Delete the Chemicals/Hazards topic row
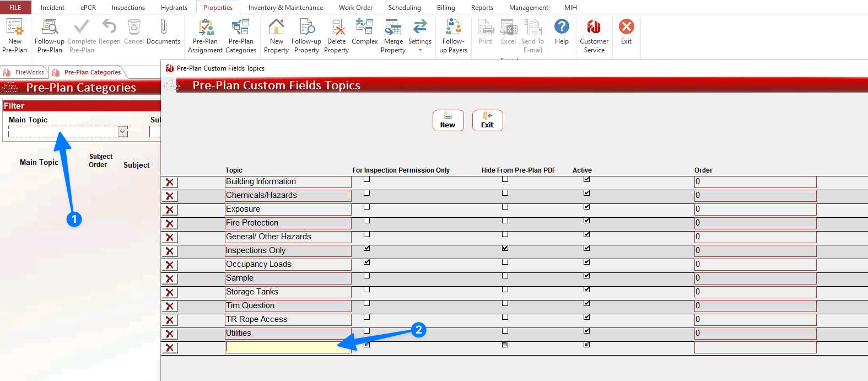Viewport: 868px width, 381px height. coord(170,196)
